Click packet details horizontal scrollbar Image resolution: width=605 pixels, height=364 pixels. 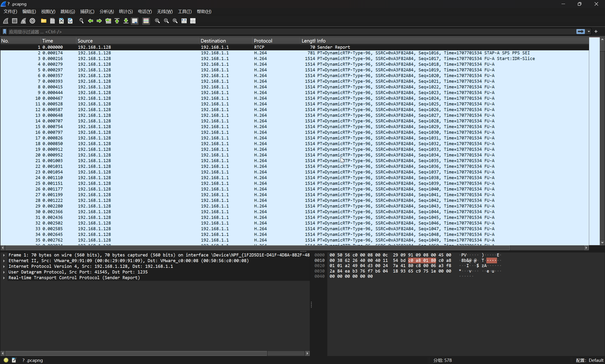pos(136,353)
